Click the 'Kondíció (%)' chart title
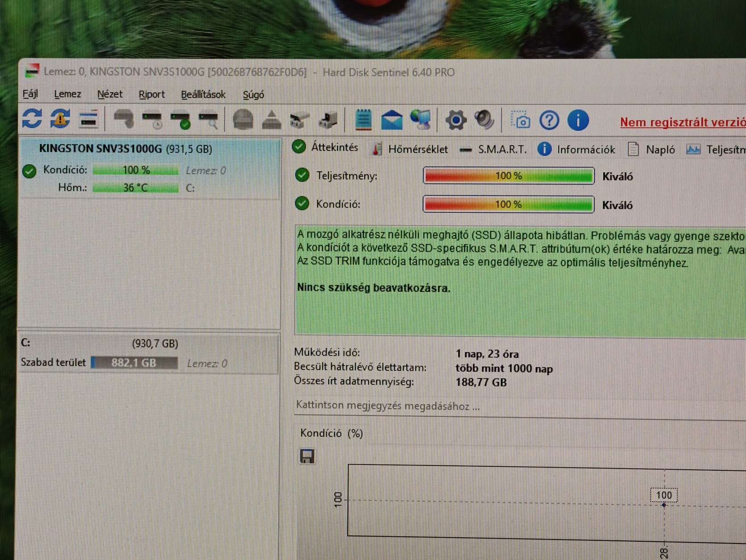 [332, 433]
